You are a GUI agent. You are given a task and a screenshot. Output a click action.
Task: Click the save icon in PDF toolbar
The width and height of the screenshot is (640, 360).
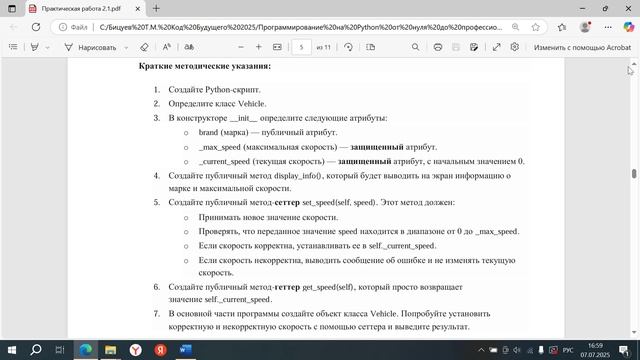(x=456, y=47)
